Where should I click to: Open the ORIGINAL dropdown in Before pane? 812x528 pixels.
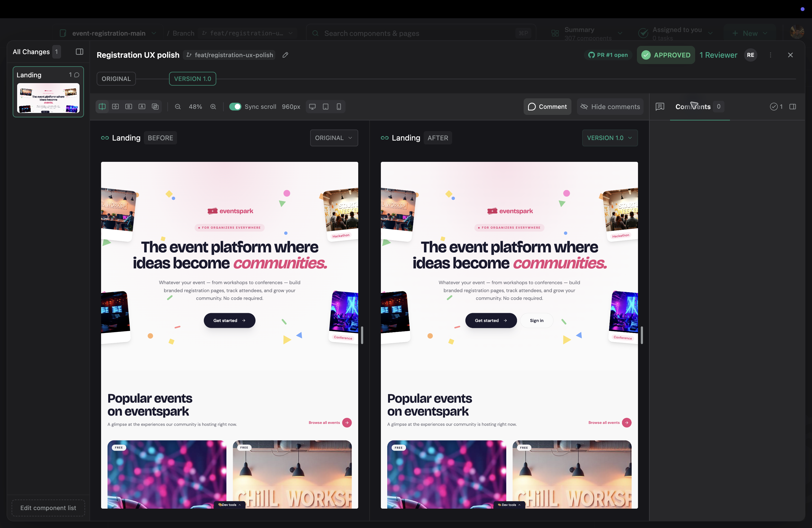[334, 138]
